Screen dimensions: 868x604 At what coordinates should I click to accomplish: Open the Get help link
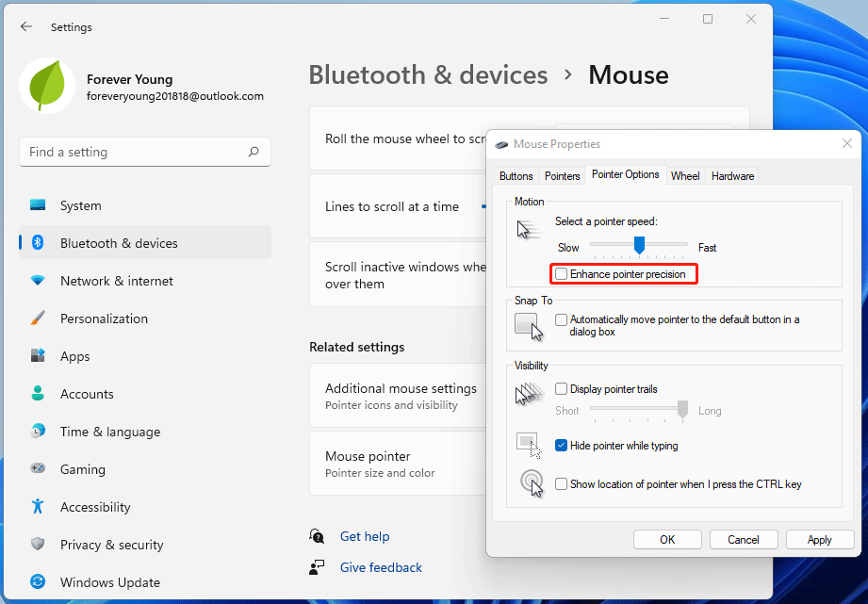[364, 536]
